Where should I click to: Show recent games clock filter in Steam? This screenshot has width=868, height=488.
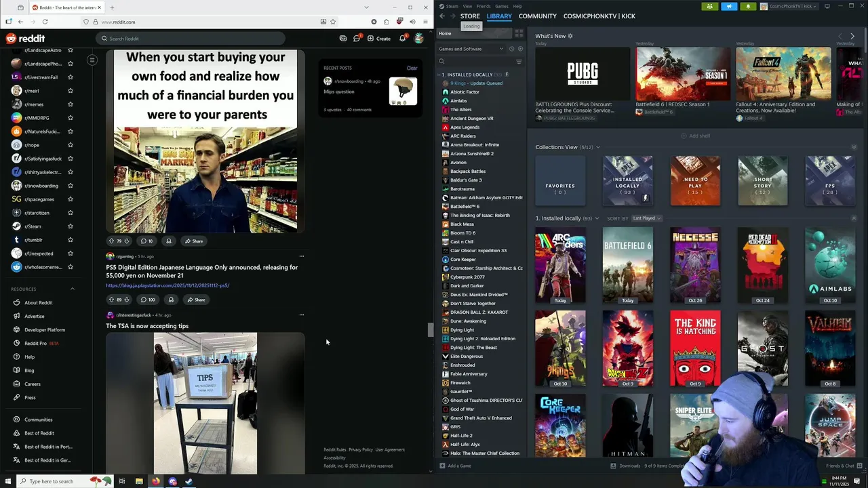[512, 49]
